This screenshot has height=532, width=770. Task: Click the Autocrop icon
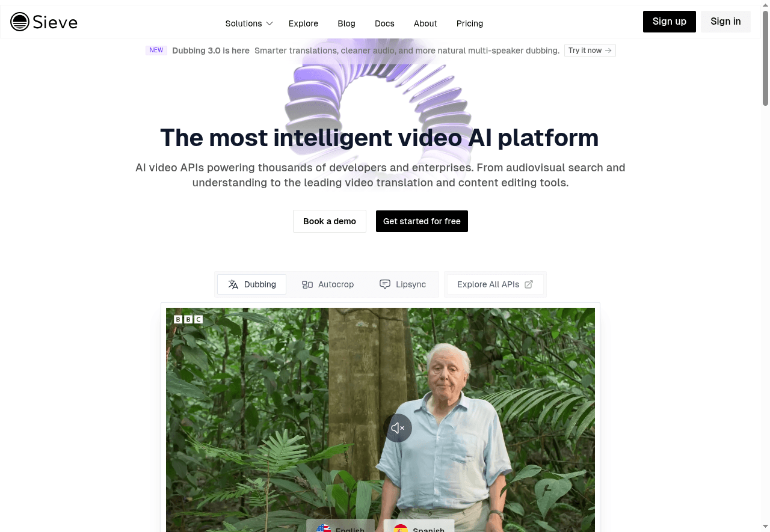[307, 284]
